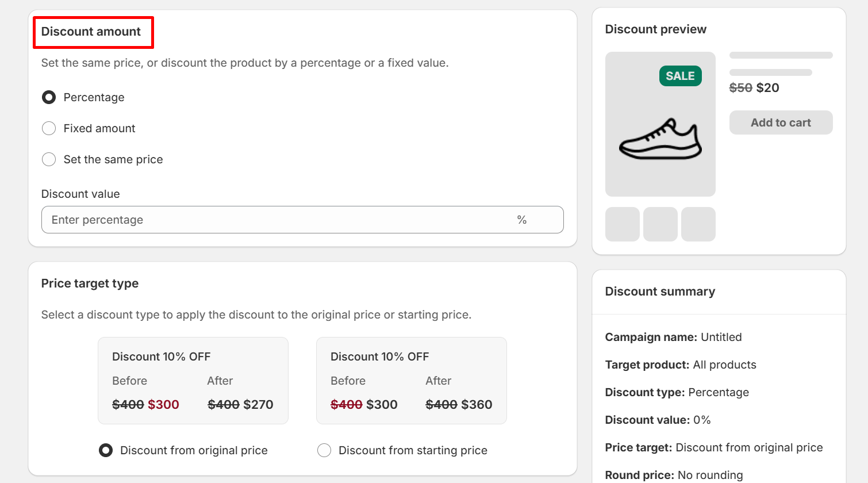Click the third preview thumbnail placeholder
The height and width of the screenshot is (483, 868).
(x=698, y=224)
